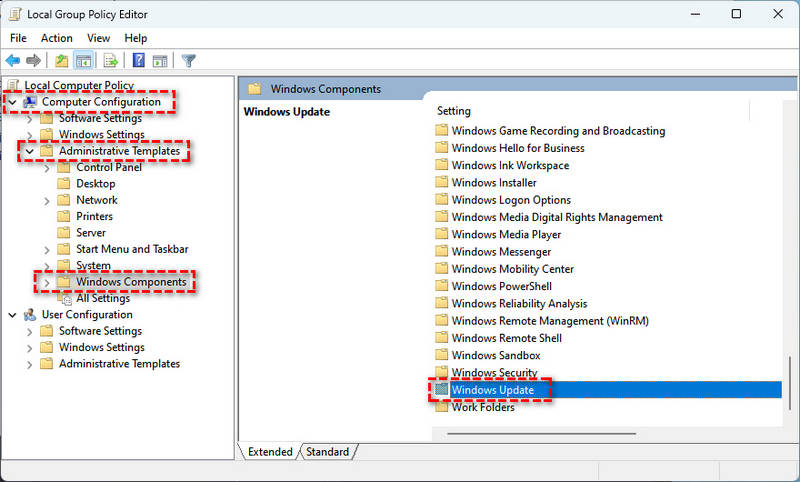Click folder icon beside Windows PowerShell
Viewport: 800px width, 482px height.
pyautogui.click(x=441, y=286)
